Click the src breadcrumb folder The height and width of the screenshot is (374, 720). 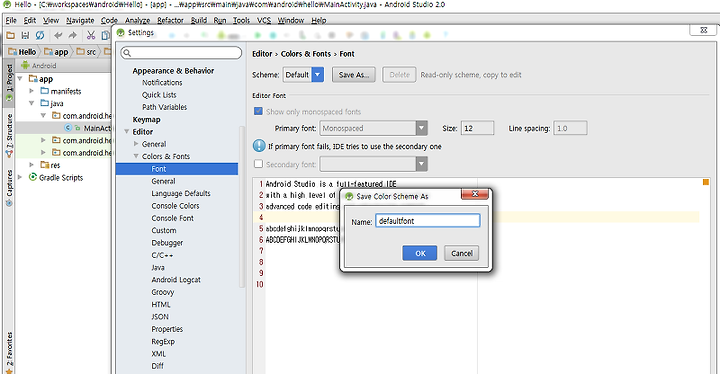coord(86,52)
